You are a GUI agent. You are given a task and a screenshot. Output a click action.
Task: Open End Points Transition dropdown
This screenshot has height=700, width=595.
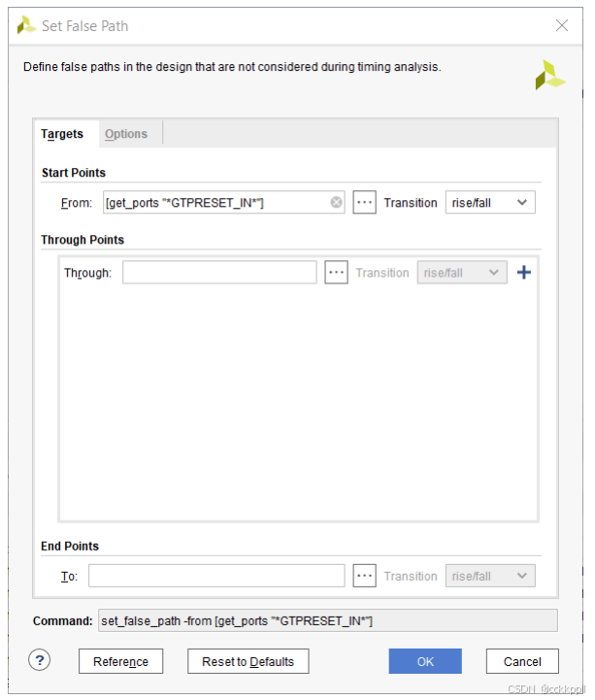tap(490, 576)
